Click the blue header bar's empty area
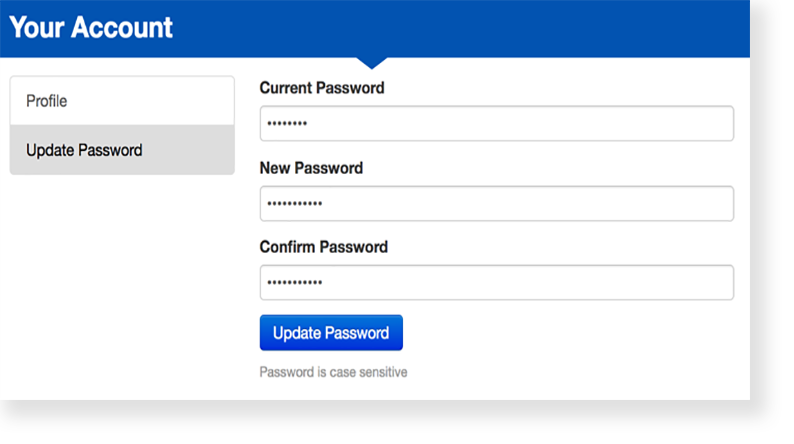This screenshot has width=794, height=444. click(500, 27)
